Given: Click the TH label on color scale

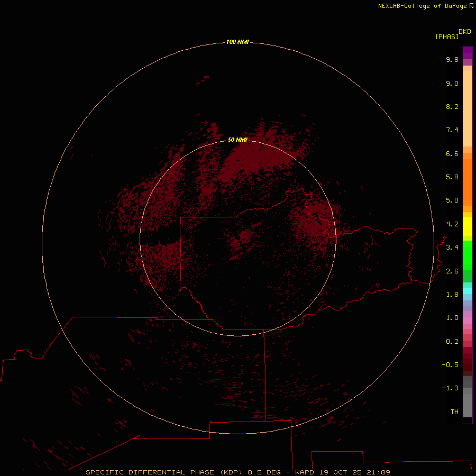Looking at the screenshot, I should tap(454, 412).
